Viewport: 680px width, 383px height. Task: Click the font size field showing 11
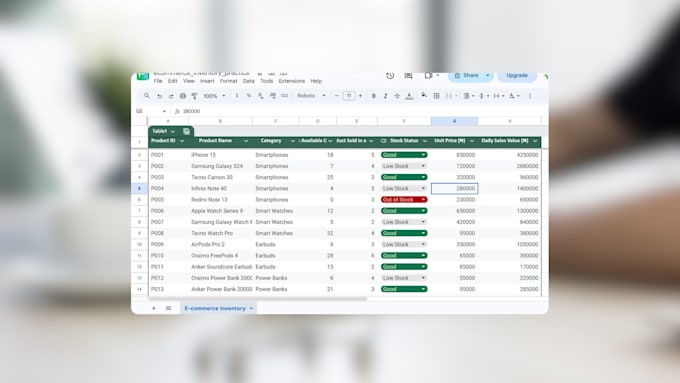349,96
